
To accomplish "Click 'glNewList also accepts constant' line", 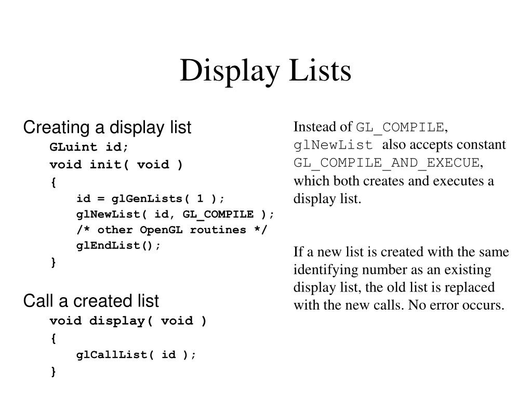I will point(400,145).
